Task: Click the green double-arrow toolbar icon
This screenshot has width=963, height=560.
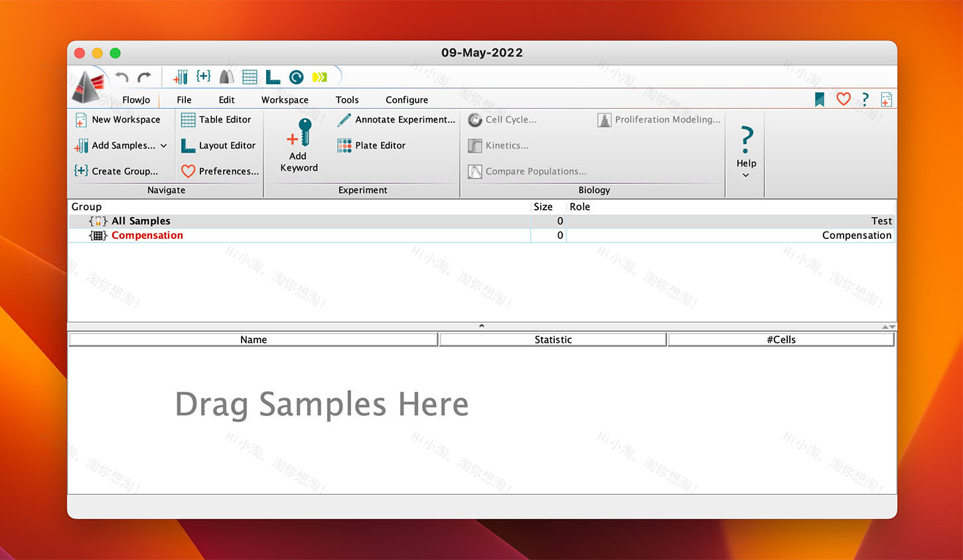Action: (319, 76)
